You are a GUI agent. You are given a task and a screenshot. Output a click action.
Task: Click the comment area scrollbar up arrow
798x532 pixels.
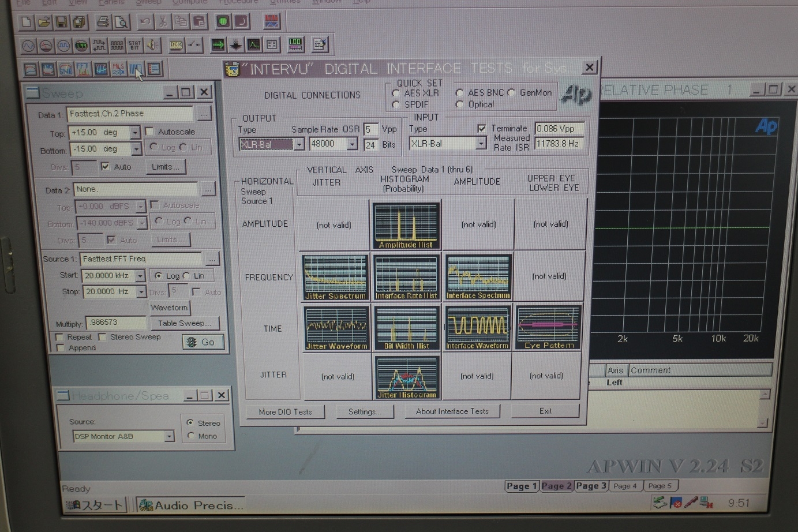[765, 395]
